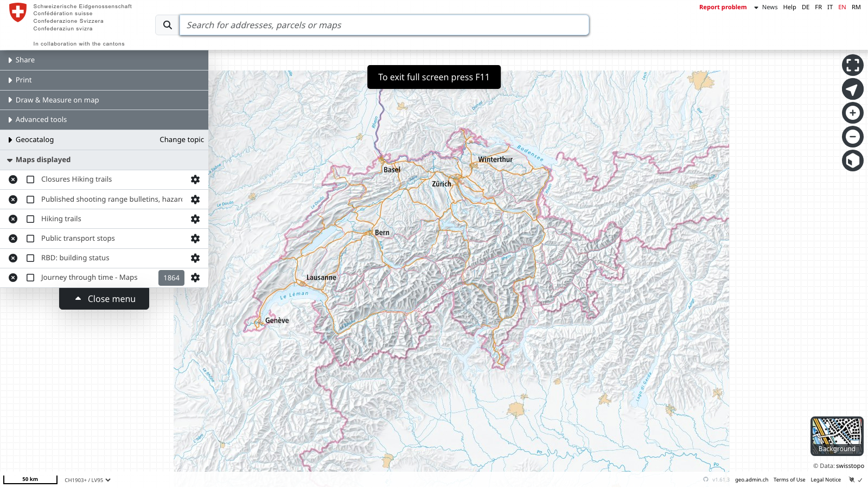This screenshot has width=868, height=488.
Task: Open the CH1903+ / LV95 coordinate dropdown
Action: (87, 480)
